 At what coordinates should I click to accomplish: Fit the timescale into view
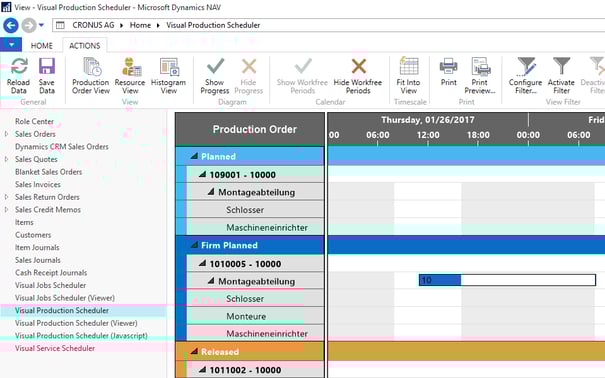[408, 76]
